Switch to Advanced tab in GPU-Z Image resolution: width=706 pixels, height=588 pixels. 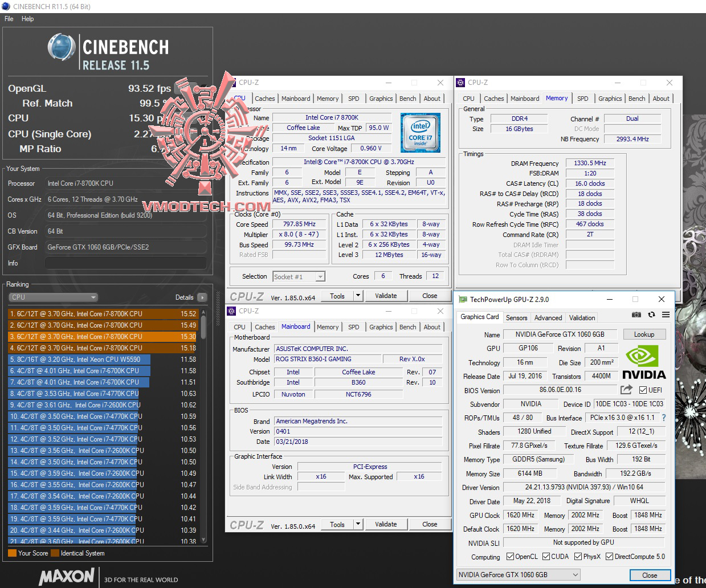point(548,318)
